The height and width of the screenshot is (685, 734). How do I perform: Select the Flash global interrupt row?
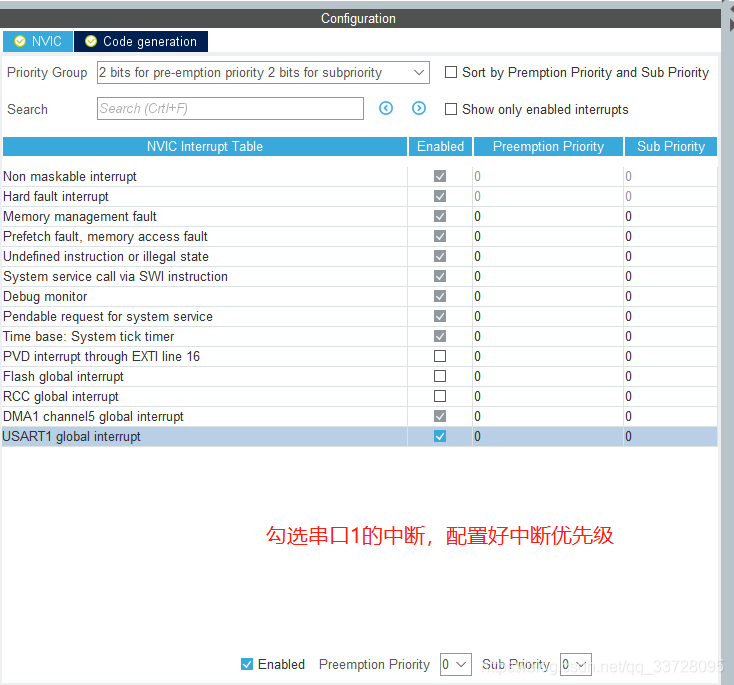[360, 376]
